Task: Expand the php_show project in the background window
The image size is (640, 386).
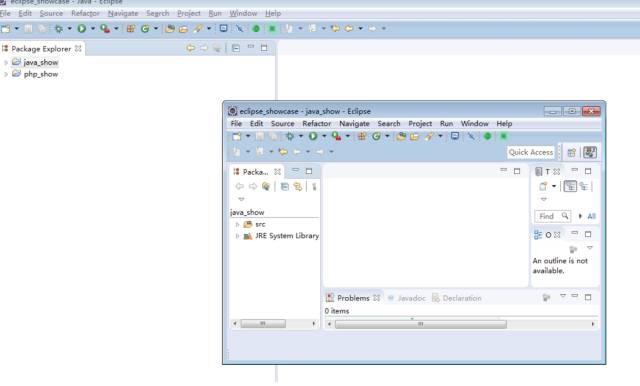Action: click(6, 74)
